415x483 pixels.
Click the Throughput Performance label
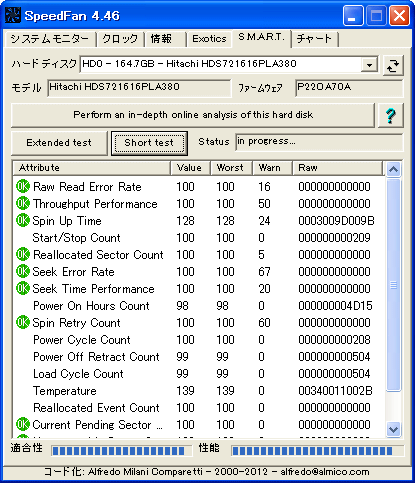coord(95,204)
